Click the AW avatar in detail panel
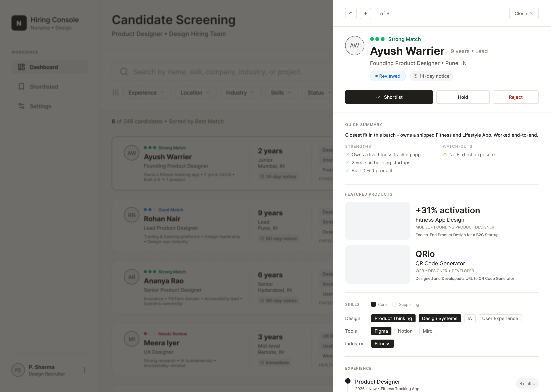The image size is (551, 392). click(x=354, y=46)
